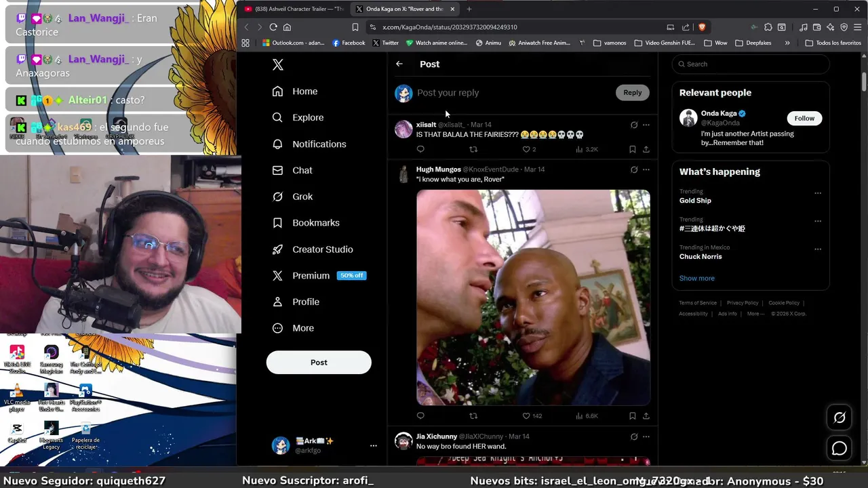Expand footer More… links
The image size is (868, 488).
[756, 314]
